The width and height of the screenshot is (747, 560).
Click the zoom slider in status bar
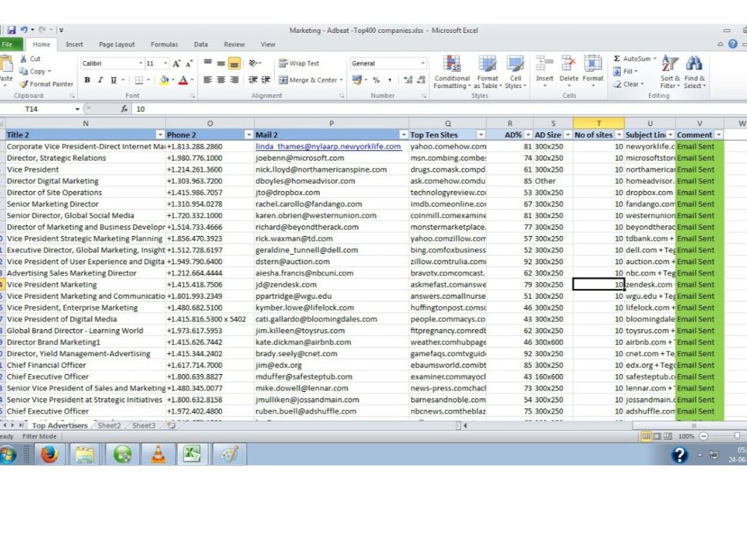click(x=737, y=436)
